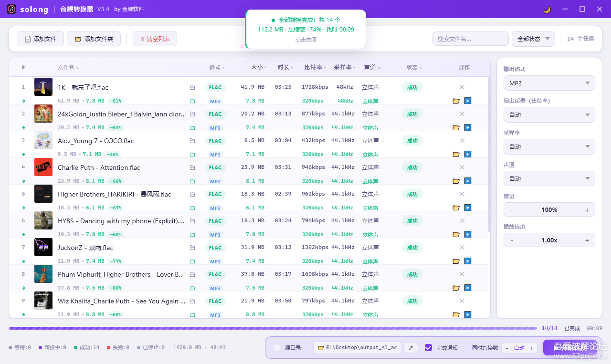Open output folder for HYBS 'Dancing with my phone'
Screen dimensions: 611x364
(x=456, y=234)
